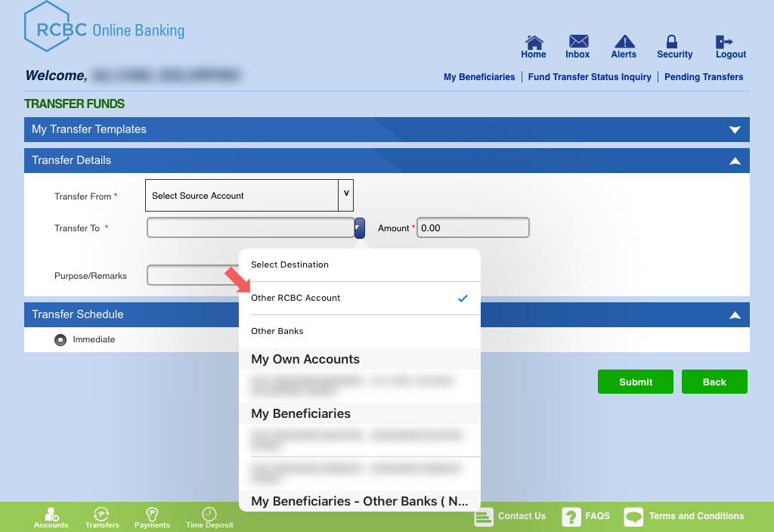Collapse the Transfer Schedule section
This screenshot has width=774, height=532.
pos(735,315)
